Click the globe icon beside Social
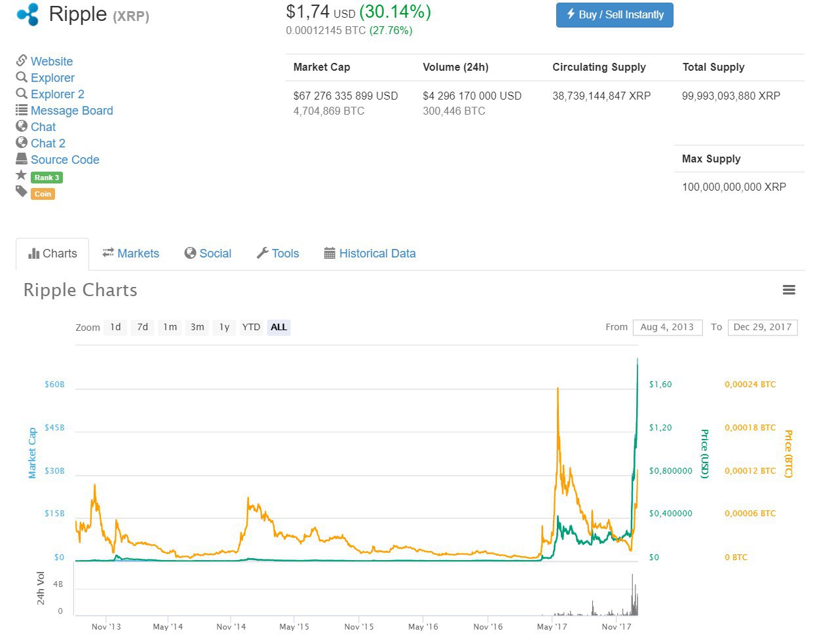The image size is (836, 644). pos(190,253)
